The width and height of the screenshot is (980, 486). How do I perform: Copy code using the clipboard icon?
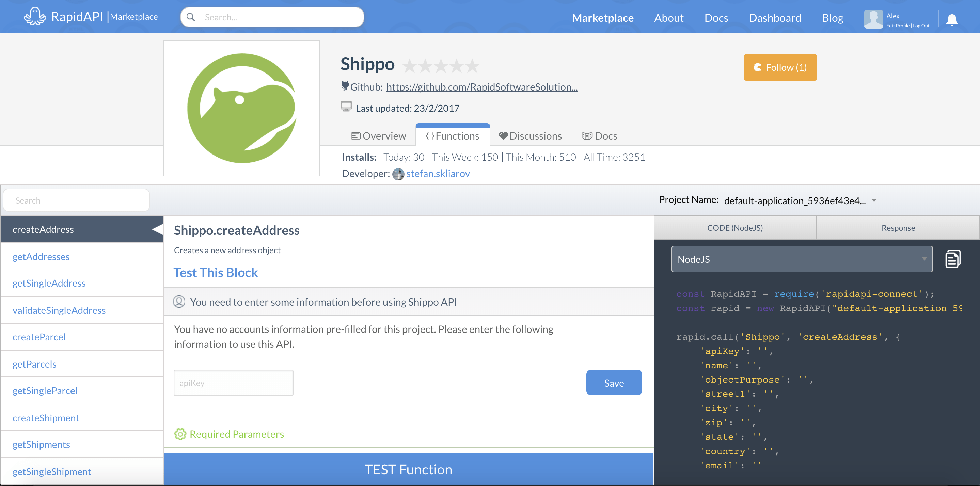coord(953,259)
